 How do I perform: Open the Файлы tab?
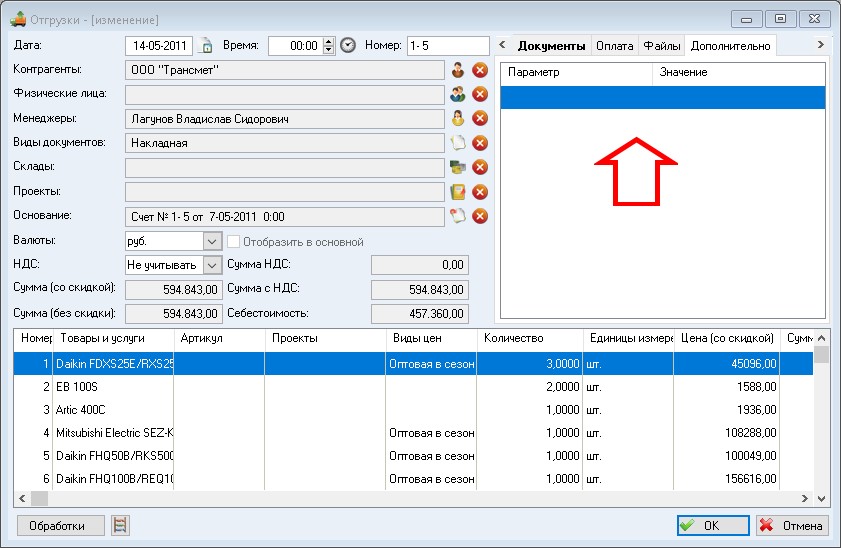pyautogui.click(x=662, y=46)
